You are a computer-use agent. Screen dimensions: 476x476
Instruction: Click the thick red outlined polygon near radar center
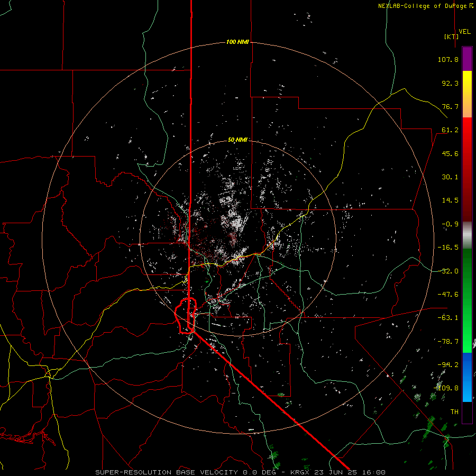[186, 316]
